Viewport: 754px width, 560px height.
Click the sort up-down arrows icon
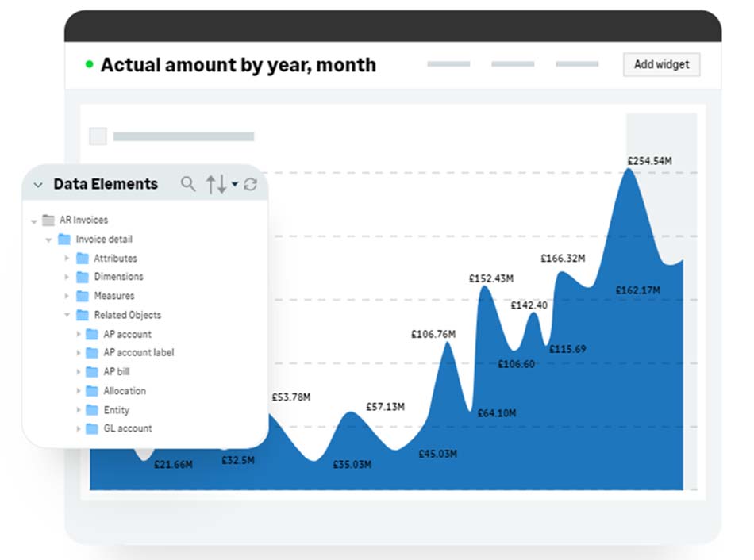coord(216,184)
